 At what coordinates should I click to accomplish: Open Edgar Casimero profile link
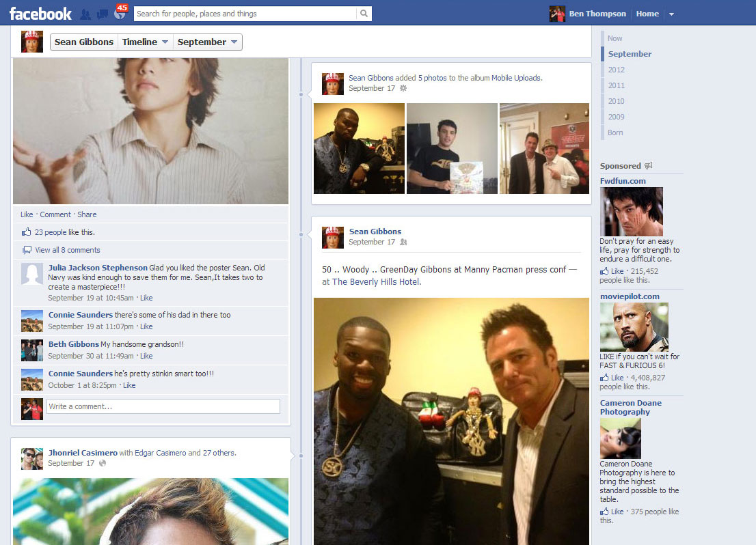coord(160,453)
